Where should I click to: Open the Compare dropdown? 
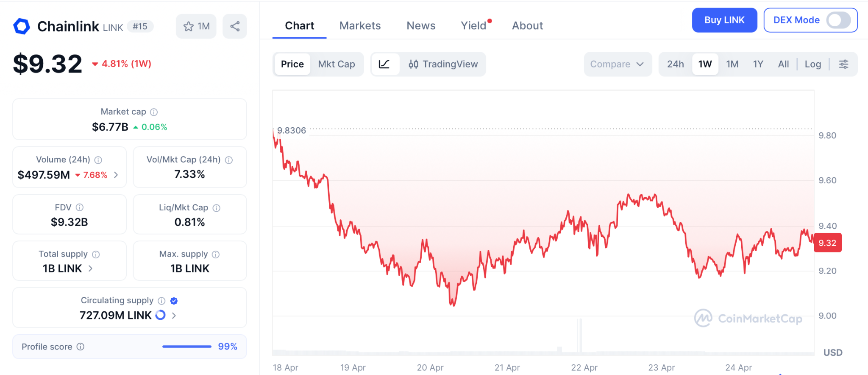pos(617,64)
